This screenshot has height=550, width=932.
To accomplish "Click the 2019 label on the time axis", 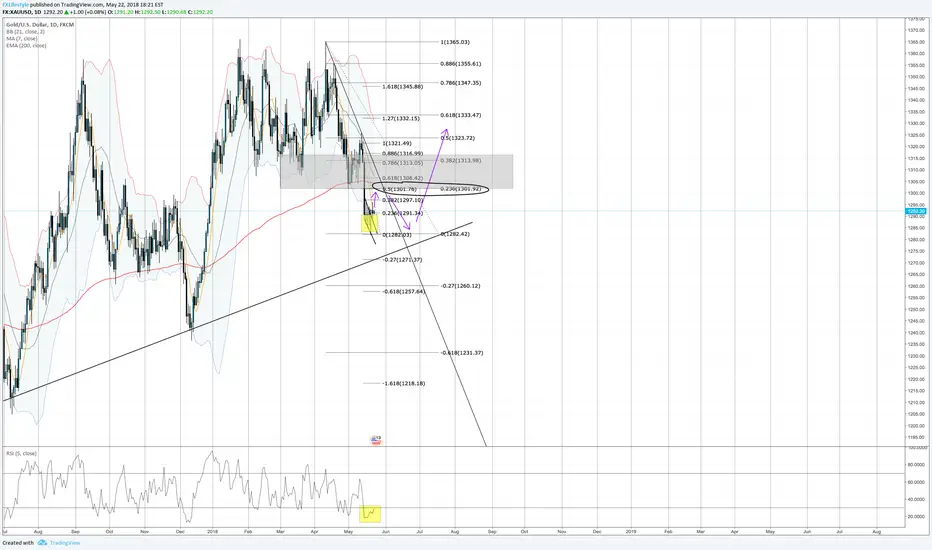I will click(631, 532).
